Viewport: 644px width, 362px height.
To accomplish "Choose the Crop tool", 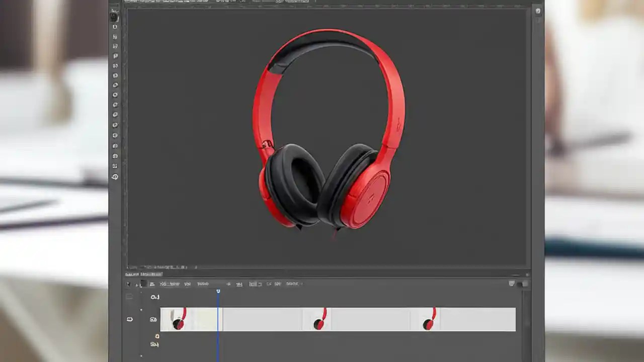I will pyautogui.click(x=115, y=55).
